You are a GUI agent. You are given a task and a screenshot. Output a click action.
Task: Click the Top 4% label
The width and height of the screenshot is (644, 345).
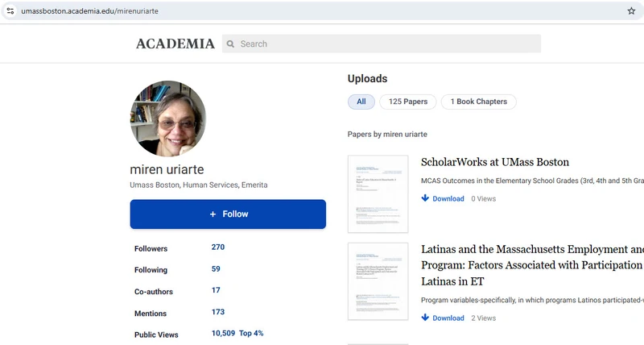(x=251, y=334)
